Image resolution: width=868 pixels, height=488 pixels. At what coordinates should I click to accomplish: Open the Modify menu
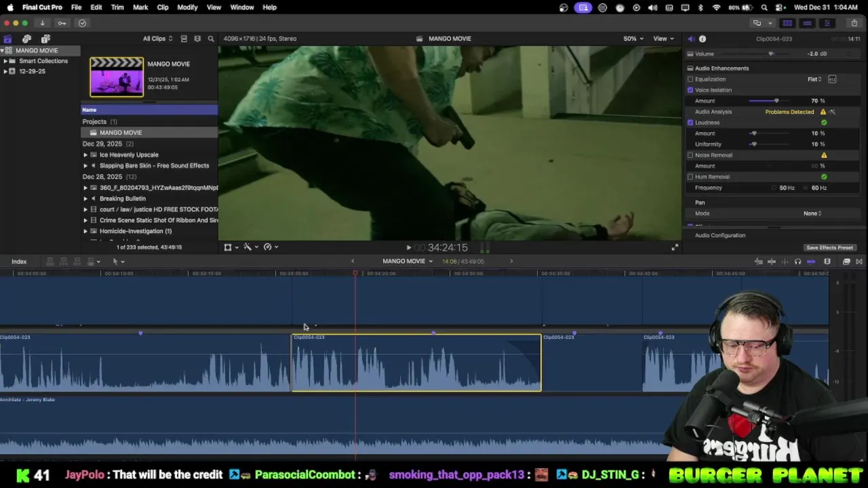tap(187, 7)
